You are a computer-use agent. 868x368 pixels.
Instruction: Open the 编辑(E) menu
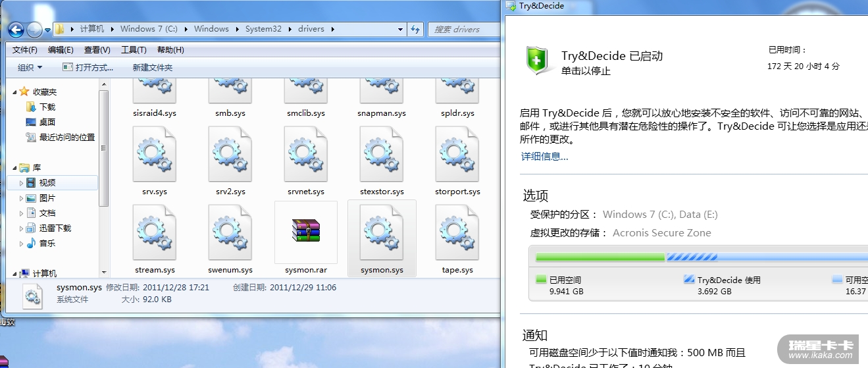coord(61,50)
